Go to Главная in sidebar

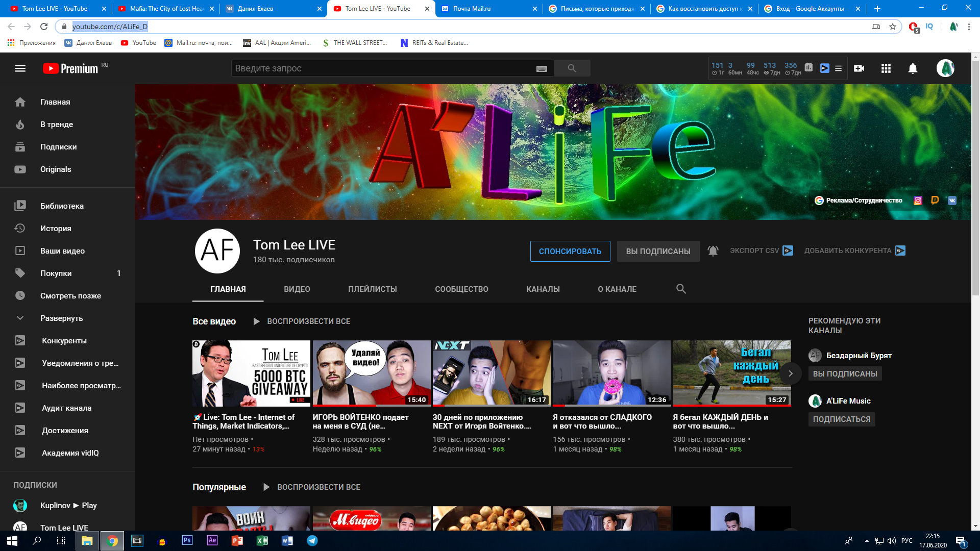(x=67, y=102)
